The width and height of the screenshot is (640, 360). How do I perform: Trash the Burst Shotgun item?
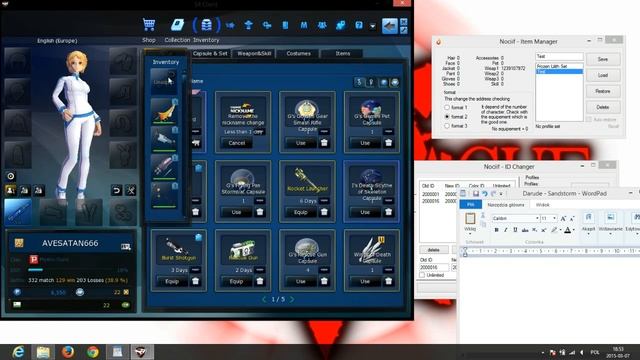(x=196, y=281)
